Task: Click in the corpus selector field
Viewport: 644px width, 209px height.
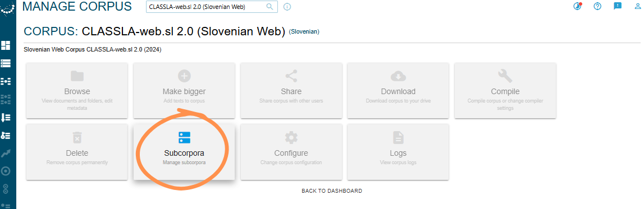Action: click(x=212, y=7)
